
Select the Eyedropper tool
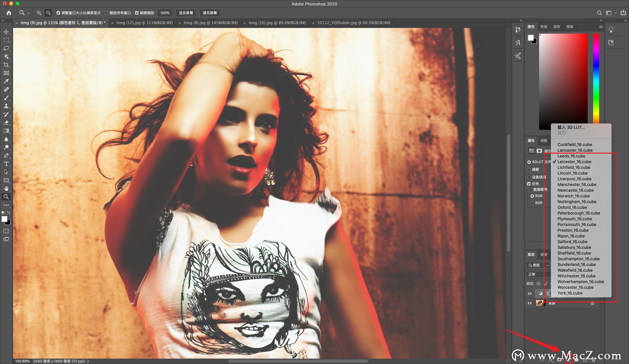6,81
